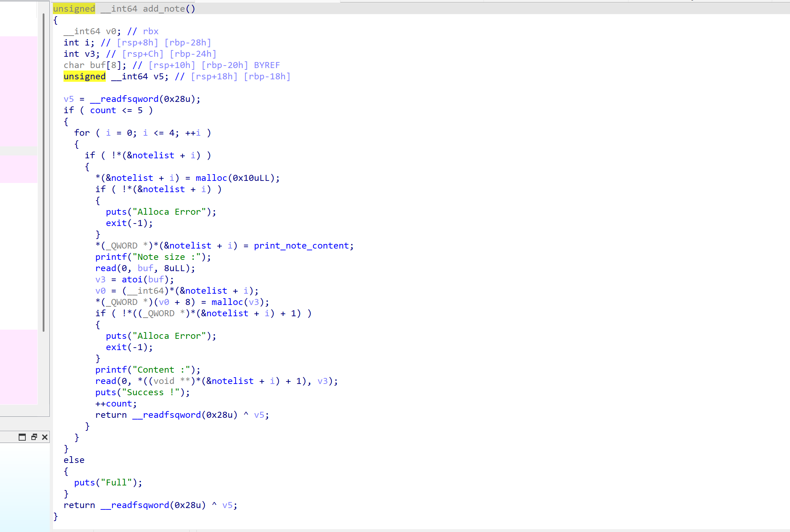
Task: Click the print_note_content function reference
Action: (301, 246)
